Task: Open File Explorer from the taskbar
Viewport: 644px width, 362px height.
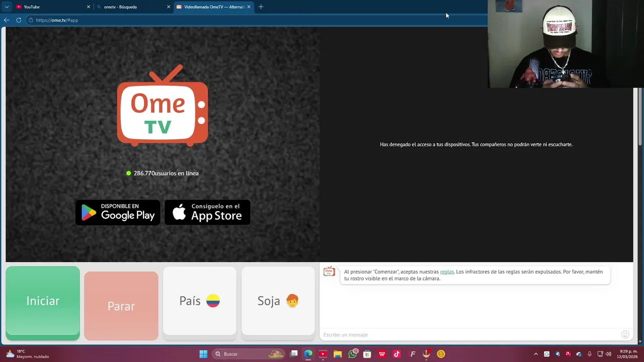Action: click(x=338, y=354)
